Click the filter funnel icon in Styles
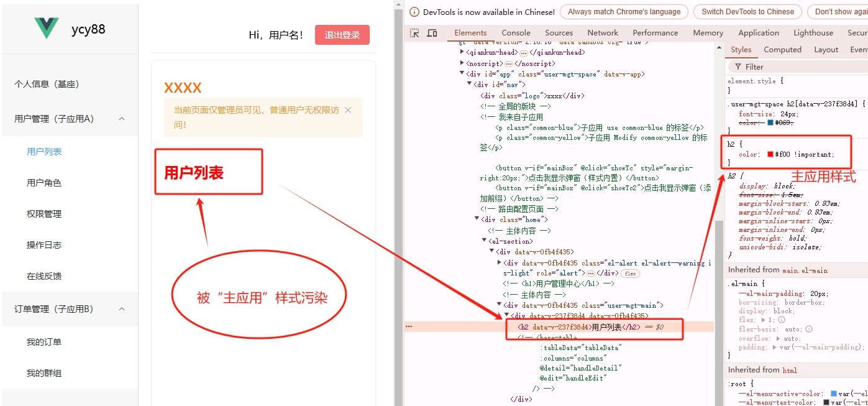 (738, 67)
